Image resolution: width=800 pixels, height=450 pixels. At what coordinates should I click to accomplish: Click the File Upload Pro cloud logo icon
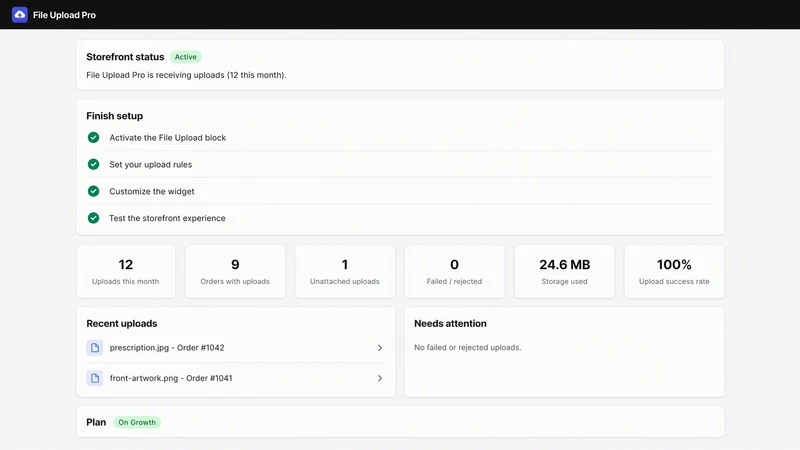pos(20,15)
